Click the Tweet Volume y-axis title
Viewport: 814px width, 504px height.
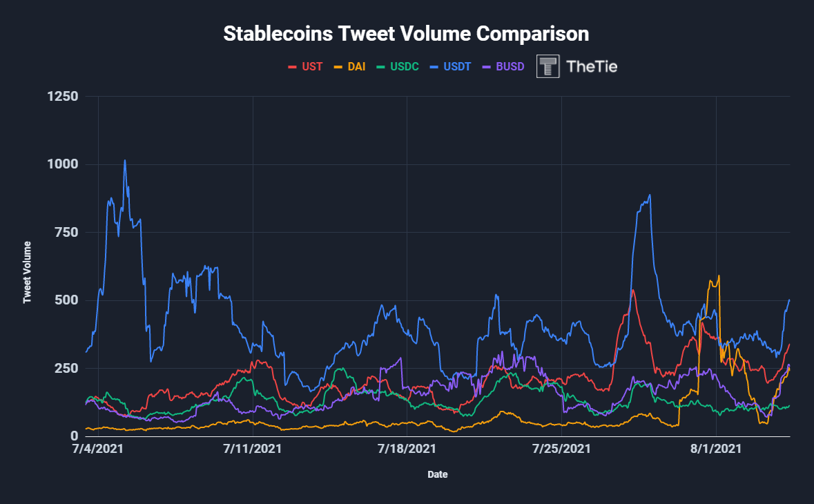[27, 272]
